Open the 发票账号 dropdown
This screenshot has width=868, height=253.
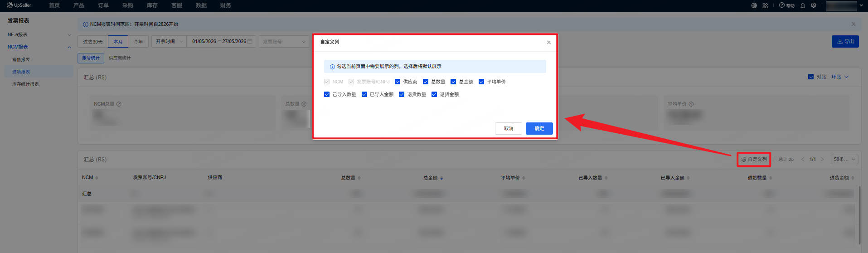(x=284, y=41)
